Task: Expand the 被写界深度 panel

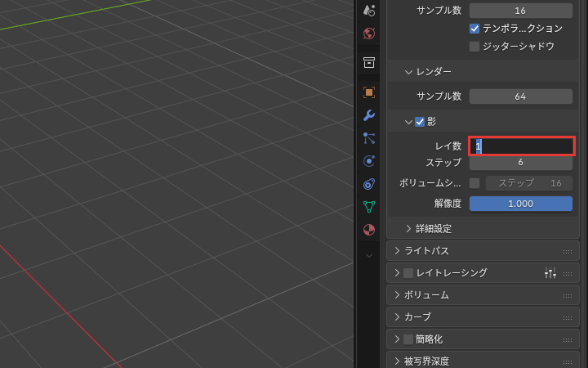Action: tap(397, 361)
